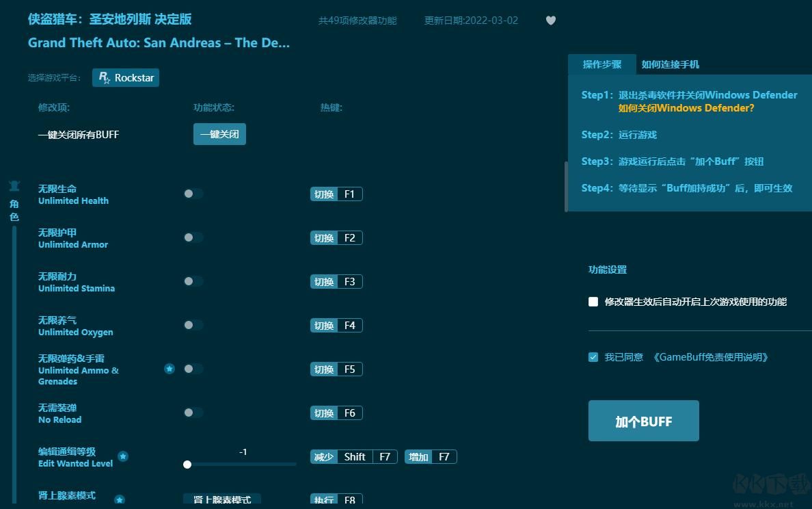Enable the Unlimited Oxygen toggle
The width and height of the screenshot is (812, 509).
point(193,325)
